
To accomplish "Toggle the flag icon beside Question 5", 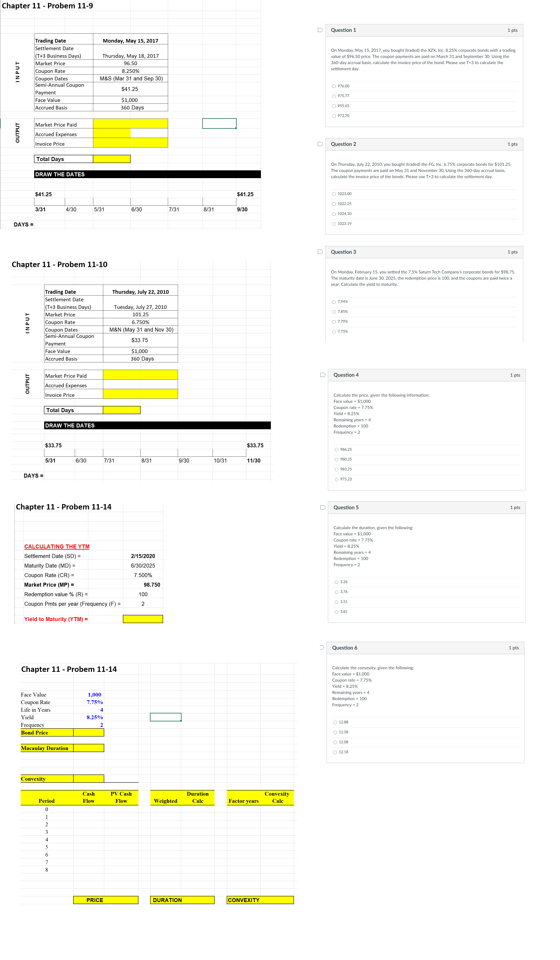I will click(x=322, y=507).
